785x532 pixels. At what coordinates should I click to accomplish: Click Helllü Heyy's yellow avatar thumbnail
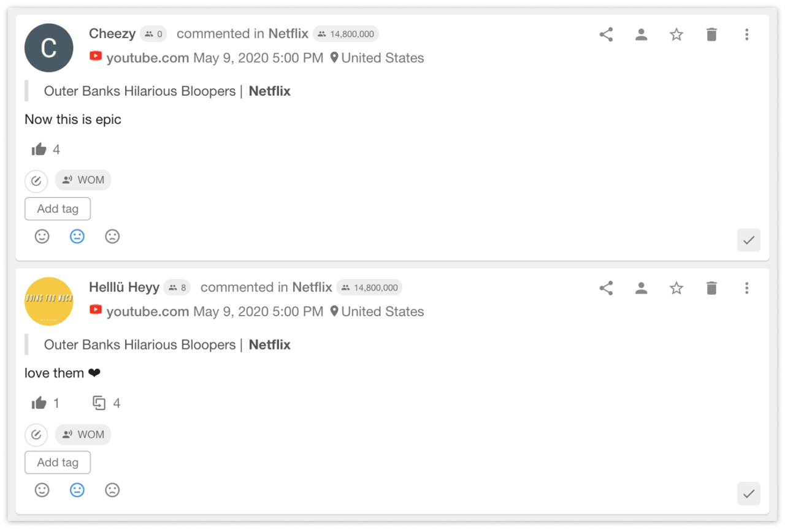(x=49, y=302)
